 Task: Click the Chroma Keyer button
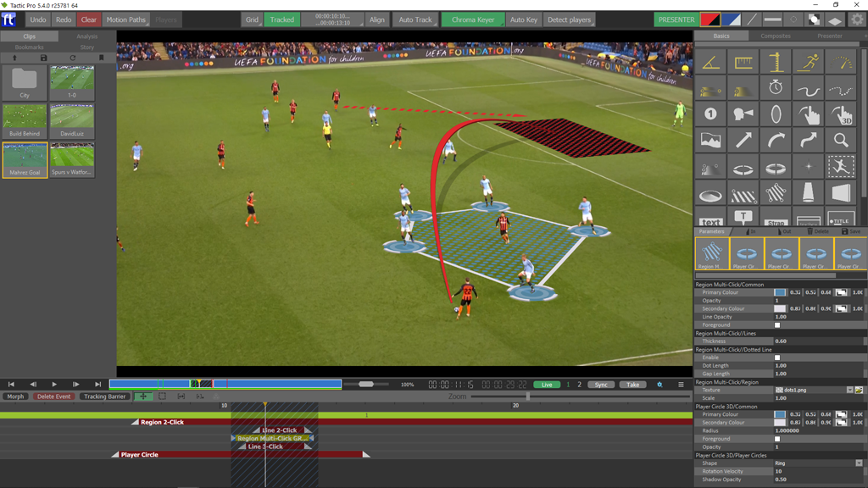(x=472, y=19)
